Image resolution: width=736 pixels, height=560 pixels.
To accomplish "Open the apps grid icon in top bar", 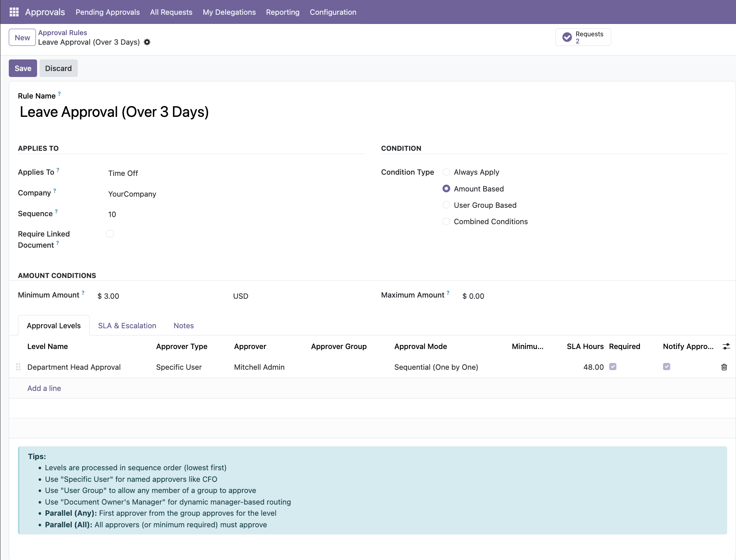I will click(x=14, y=12).
